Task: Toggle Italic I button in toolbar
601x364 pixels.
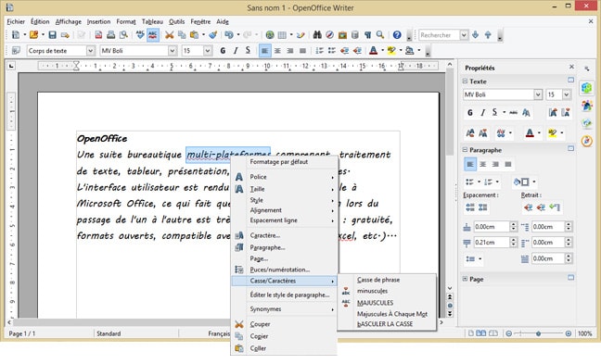Action: pos(236,51)
